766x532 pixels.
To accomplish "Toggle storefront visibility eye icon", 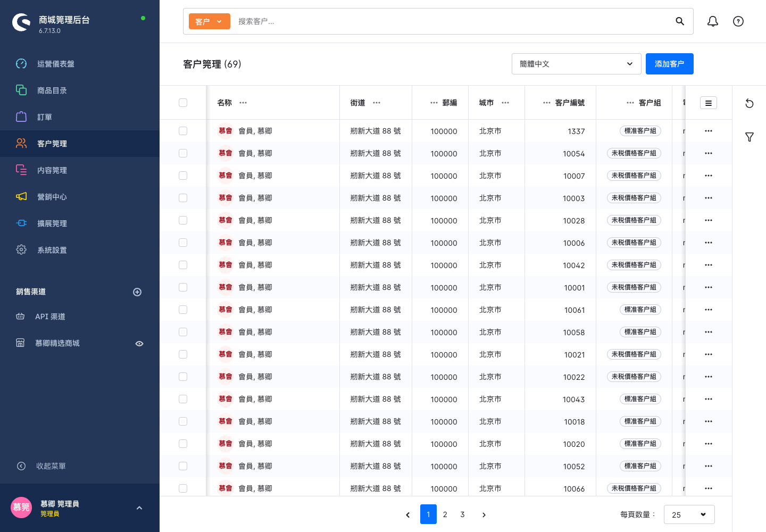I will [139, 344].
